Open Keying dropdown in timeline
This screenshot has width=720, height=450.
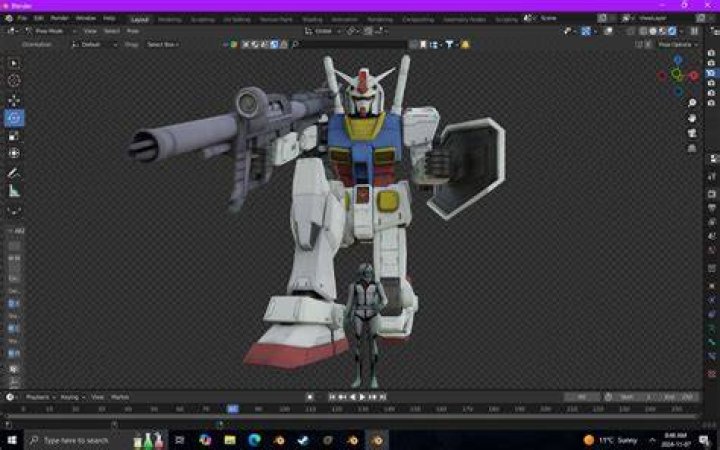tap(73, 397)
